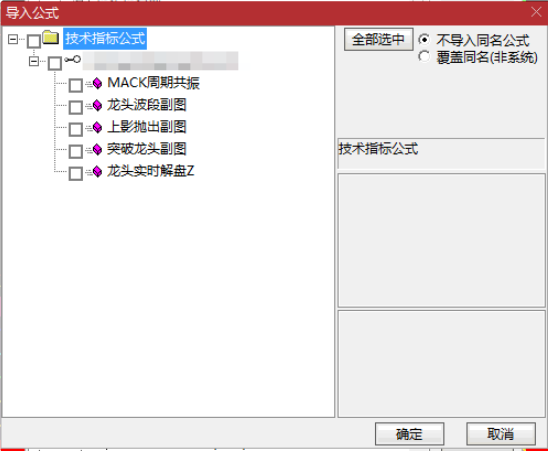Confirm import with 确定 button

coord(409,434)
